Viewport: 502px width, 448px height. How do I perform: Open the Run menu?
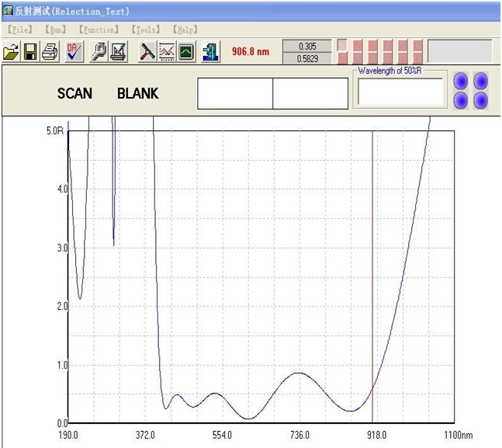coord(55,30)
